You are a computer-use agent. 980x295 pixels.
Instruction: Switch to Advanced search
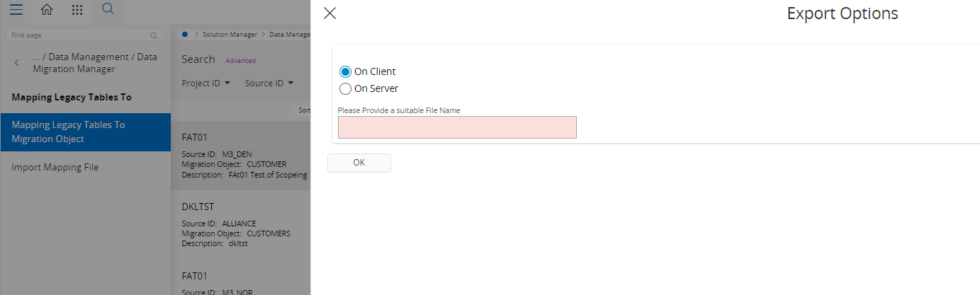click(240, 61)
